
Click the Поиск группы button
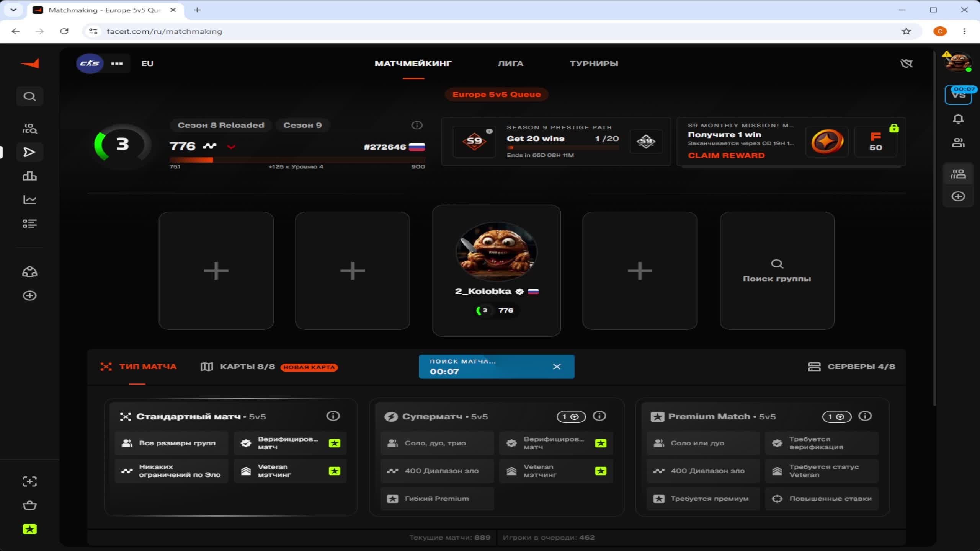point(777,271)
